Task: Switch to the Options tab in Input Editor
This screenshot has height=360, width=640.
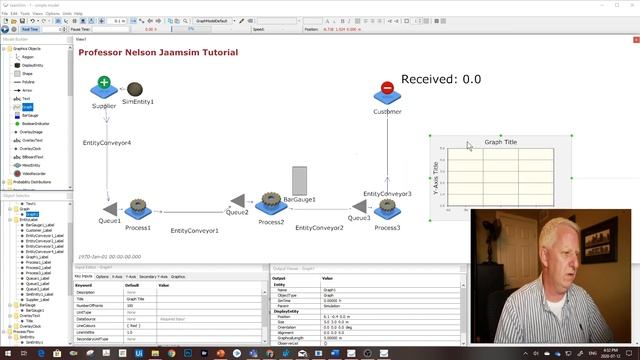Action: pyautogui.click(x=102, y=277)
